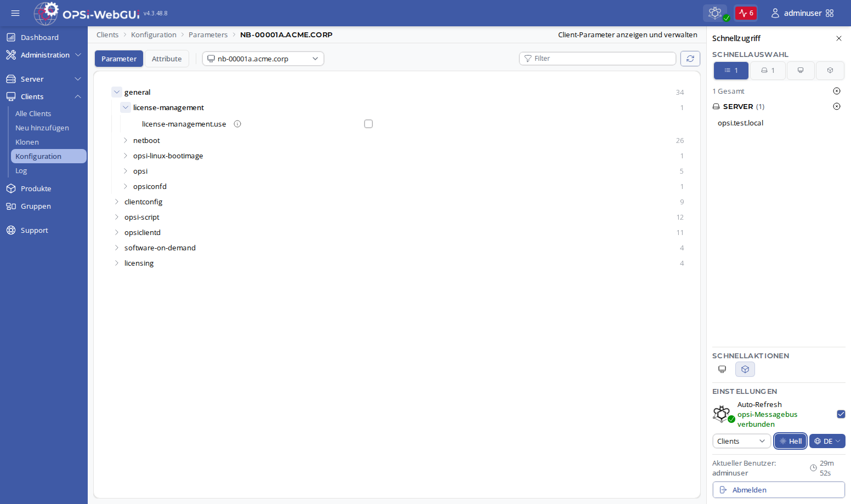Open the Dashboard page

(39, 37)
